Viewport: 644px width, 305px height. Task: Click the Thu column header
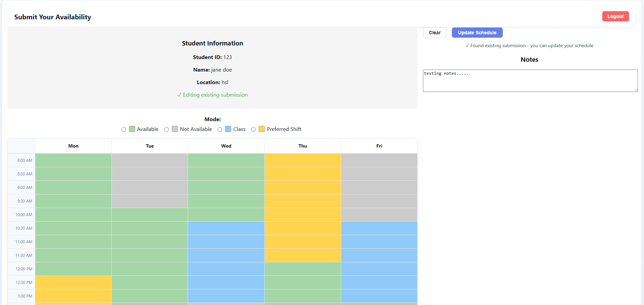(x=303, y=146)
